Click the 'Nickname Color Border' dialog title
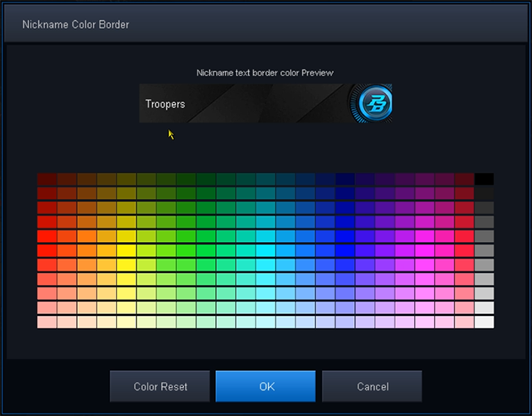Viewport: 532px width, 416px height. 76,24
